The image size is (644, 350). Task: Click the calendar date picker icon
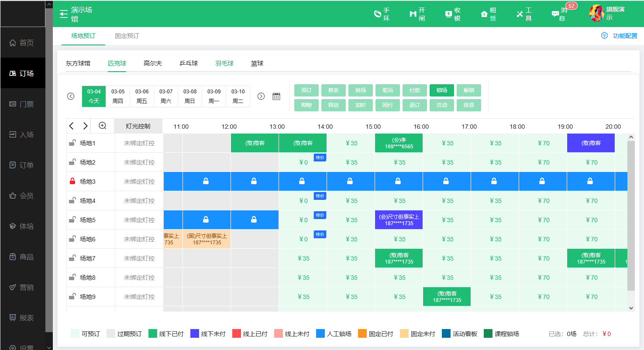276,96
